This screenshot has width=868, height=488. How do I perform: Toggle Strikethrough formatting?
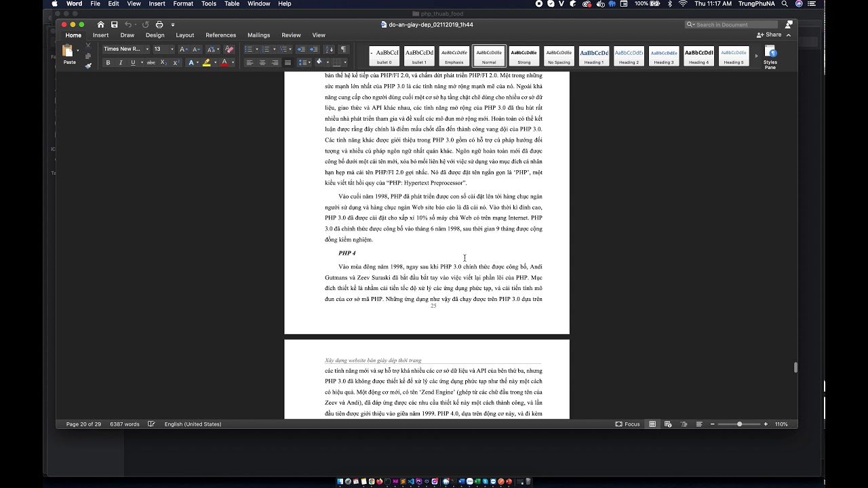click(151, 62)
